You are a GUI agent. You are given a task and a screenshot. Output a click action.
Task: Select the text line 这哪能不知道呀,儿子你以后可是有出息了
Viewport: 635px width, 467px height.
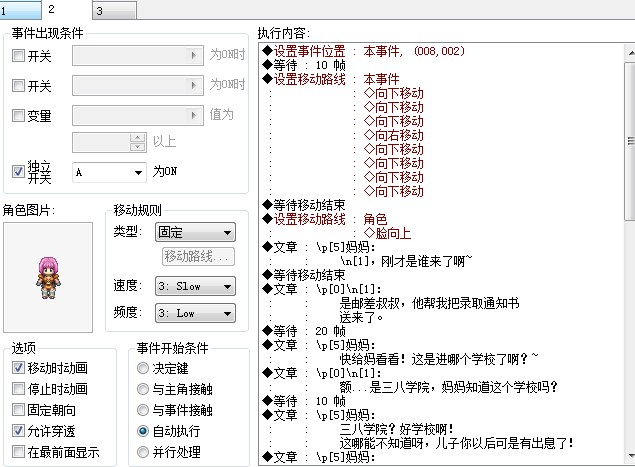pyautogui.click(x=456, y=443)
